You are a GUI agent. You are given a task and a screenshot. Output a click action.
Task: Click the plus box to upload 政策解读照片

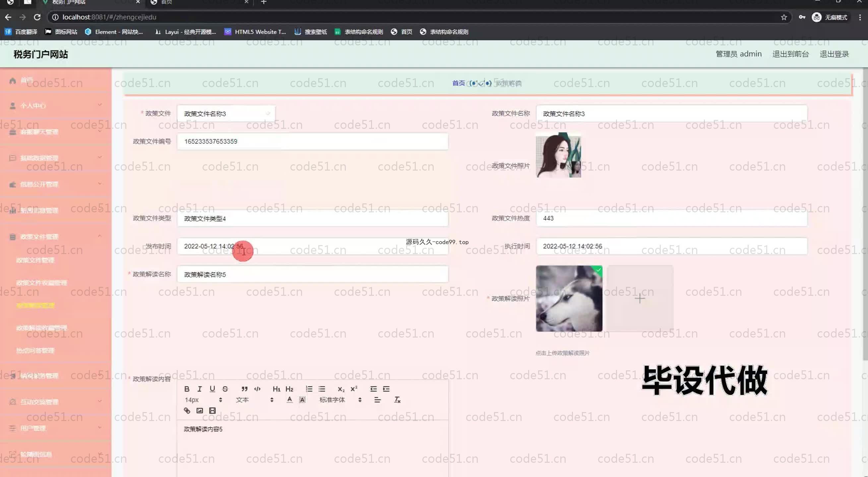click(x=640, y=298)
